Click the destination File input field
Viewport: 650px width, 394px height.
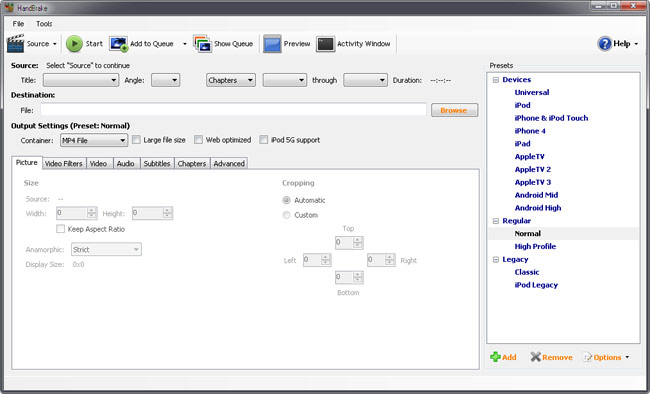233,110
